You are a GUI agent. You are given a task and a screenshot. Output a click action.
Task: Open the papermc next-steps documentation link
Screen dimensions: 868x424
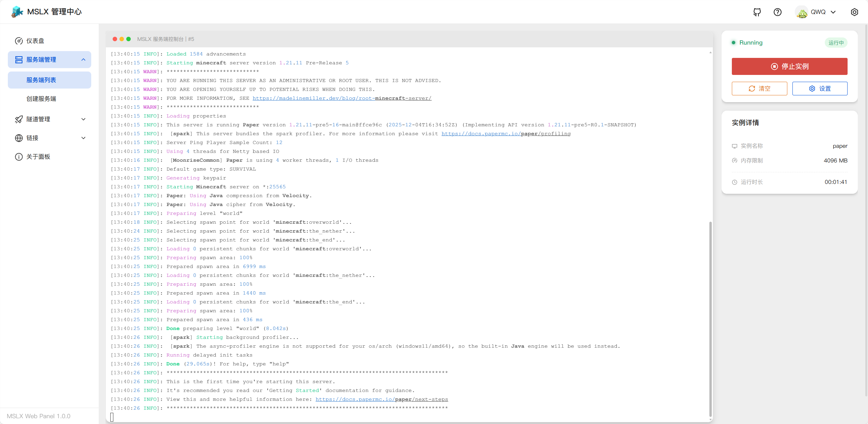pyautogui.click(x=382, y=399)
